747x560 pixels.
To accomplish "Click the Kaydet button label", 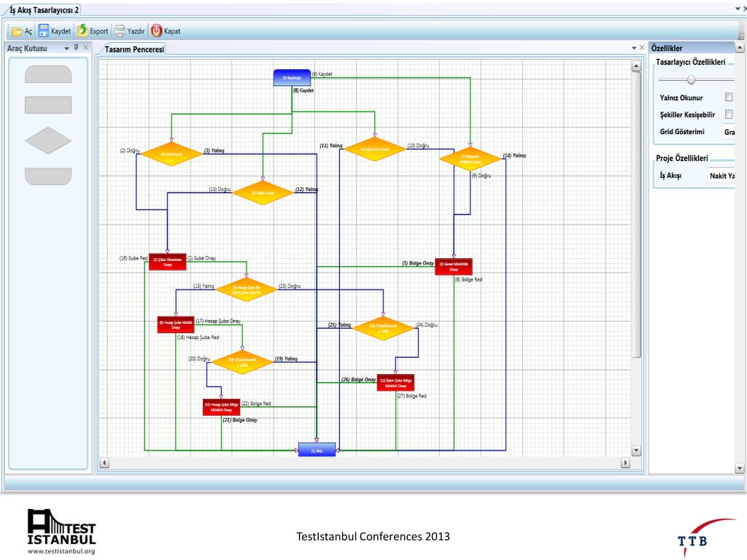I will [61, 31].
